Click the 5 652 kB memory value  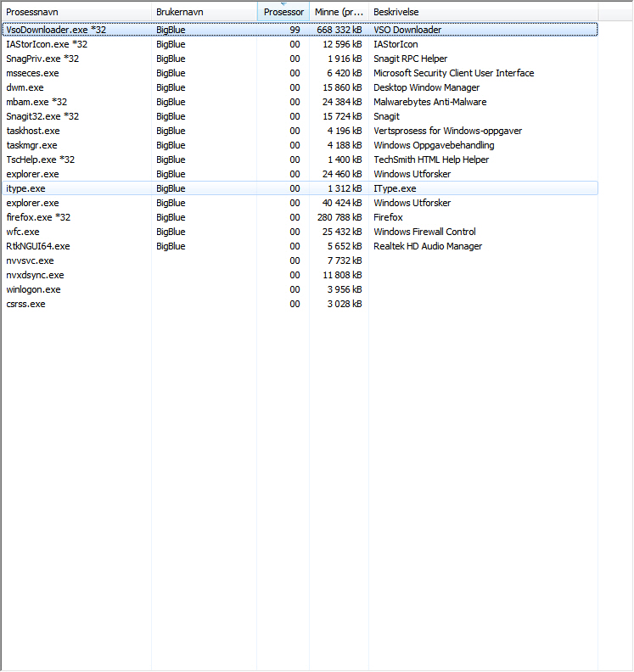click(345, 246)
